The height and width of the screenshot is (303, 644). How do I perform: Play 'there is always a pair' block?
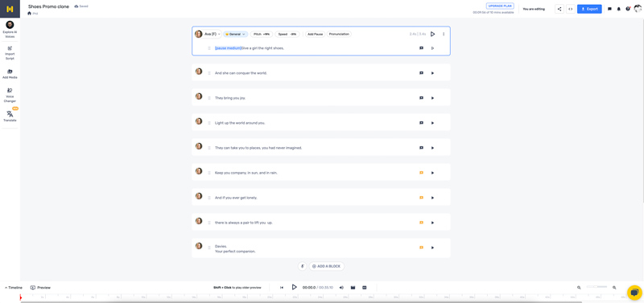click(x=432, y=223)
